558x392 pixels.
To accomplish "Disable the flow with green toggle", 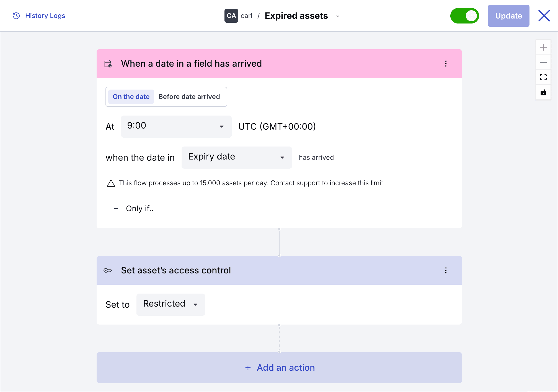I will point(464,16).
